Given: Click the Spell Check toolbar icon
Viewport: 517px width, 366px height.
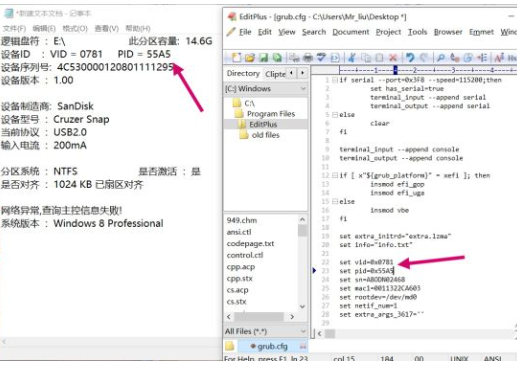Looking at the screenshot, I should click(x=321, y=58).
